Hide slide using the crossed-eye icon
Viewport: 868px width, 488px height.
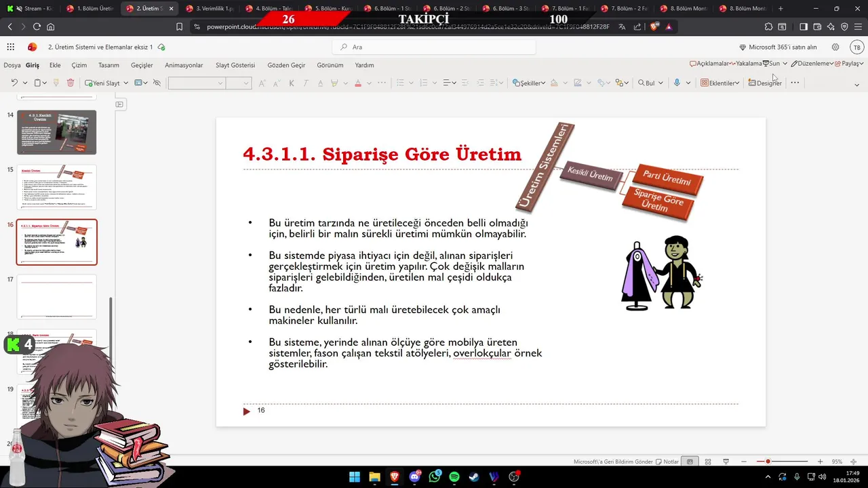(x=157, y=83)
